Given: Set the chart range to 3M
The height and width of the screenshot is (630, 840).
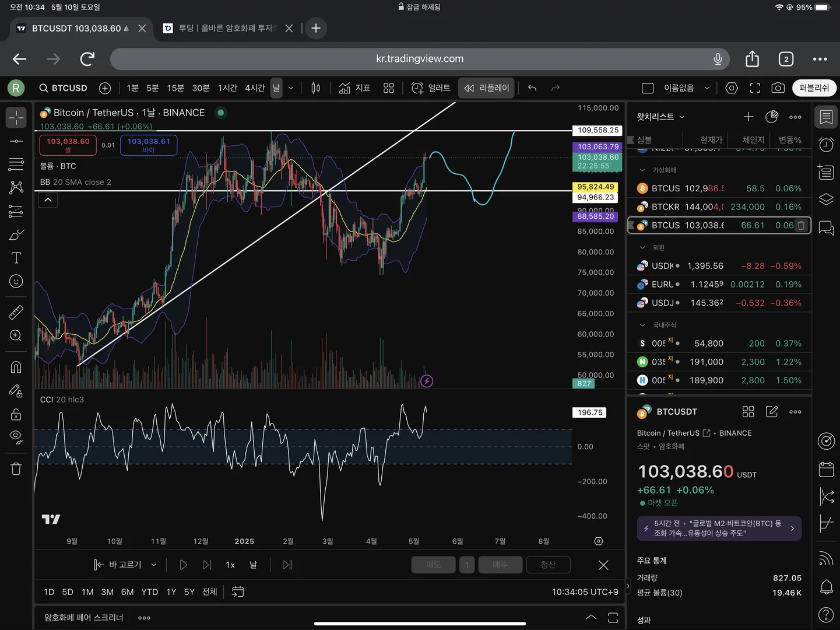Looking at the screenshot, I should (107, 592).
